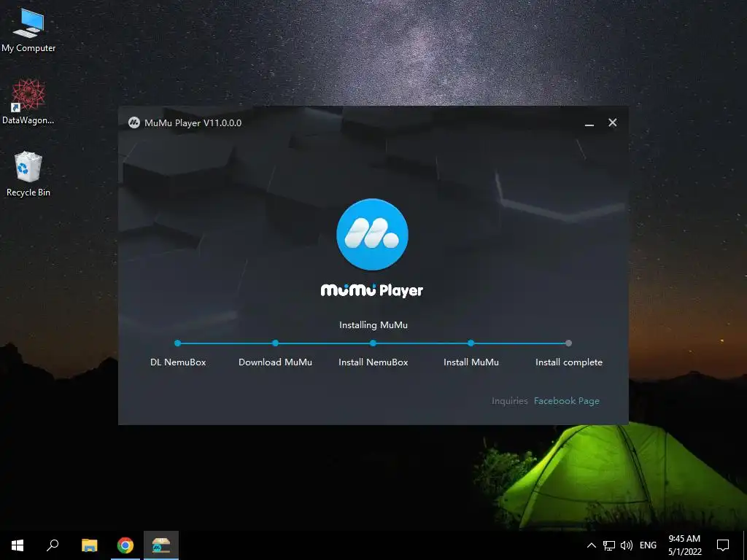This screenshot has height=560, width=747.
Task: Open the Facebook Page link
Action: pyautogui.click(x=566, y=401)
